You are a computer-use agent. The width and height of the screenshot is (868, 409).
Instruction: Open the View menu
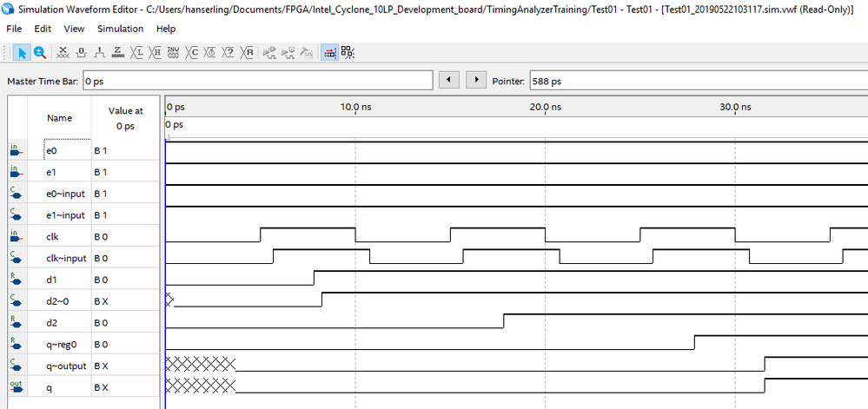[x=74, y=29]
